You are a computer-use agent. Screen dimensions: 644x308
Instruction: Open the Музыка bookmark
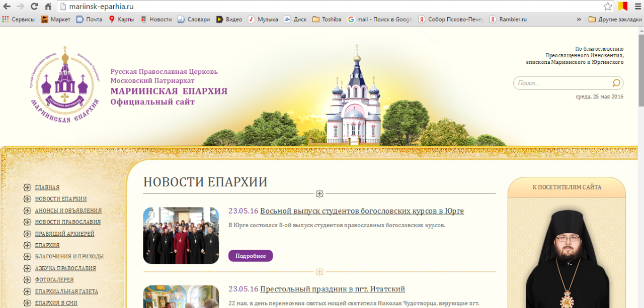pyautogui.click(x=263, y=20)
